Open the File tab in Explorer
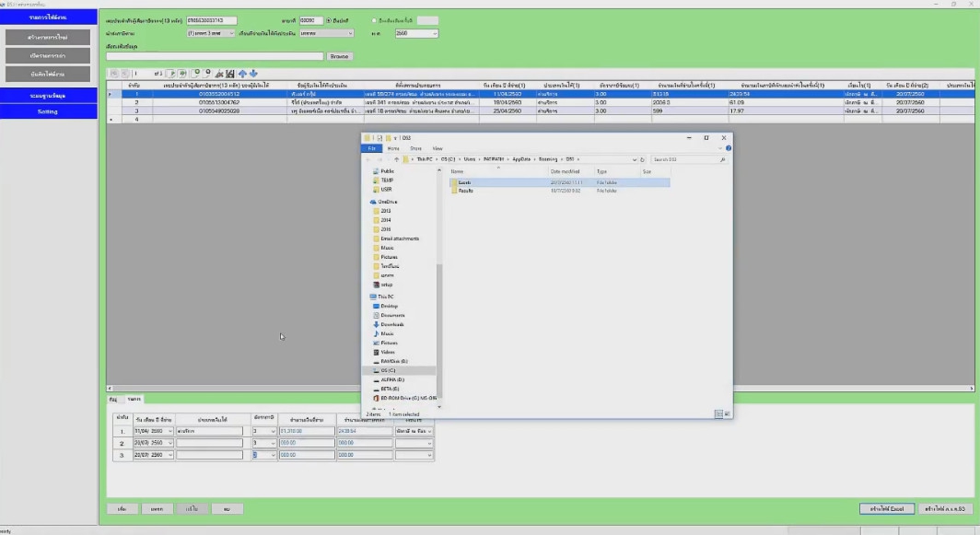 point(372,148)
